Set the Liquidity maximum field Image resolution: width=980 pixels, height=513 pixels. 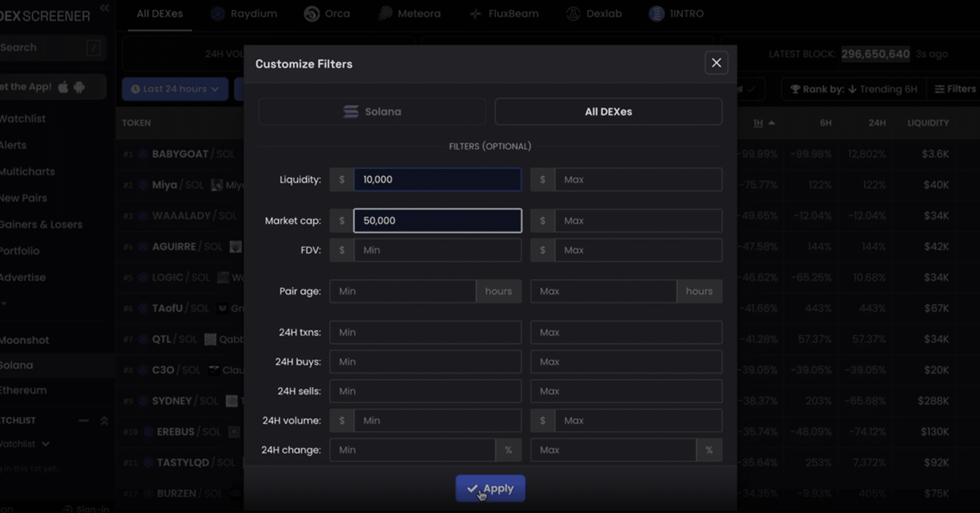638,179
